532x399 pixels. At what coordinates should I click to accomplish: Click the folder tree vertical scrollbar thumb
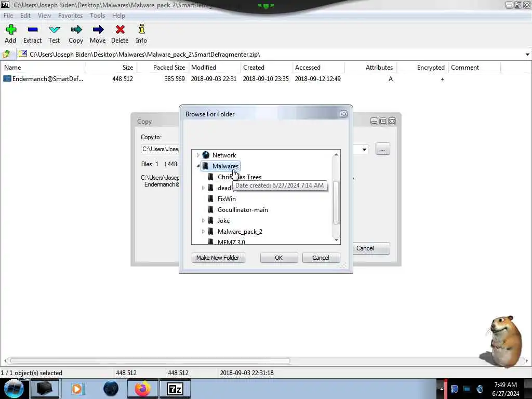(336, 203)
